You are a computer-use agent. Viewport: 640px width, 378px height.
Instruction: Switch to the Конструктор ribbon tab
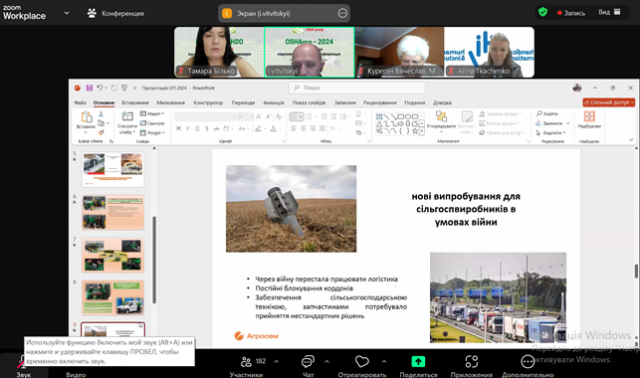tap(208, 102)
